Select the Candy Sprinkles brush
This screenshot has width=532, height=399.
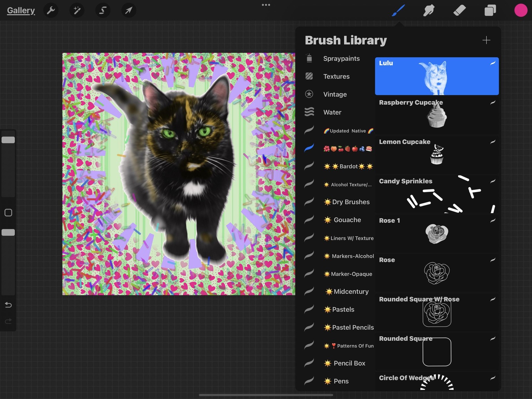[437, 194]
